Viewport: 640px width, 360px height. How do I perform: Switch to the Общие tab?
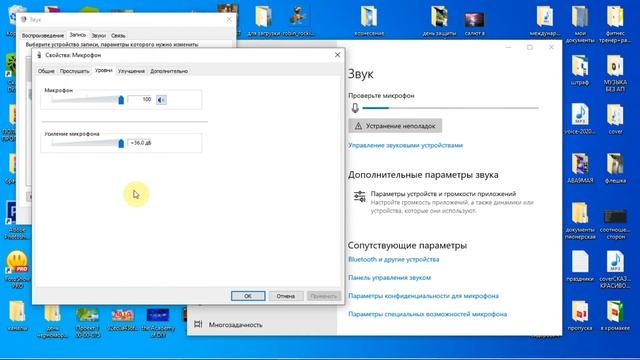[x=46, y=71]
